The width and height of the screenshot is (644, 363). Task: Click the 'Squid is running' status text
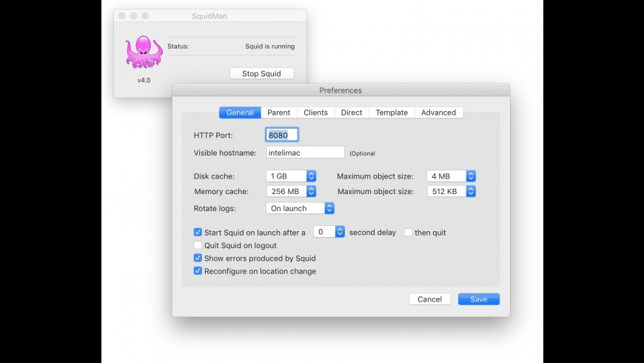tap(270, 47)
